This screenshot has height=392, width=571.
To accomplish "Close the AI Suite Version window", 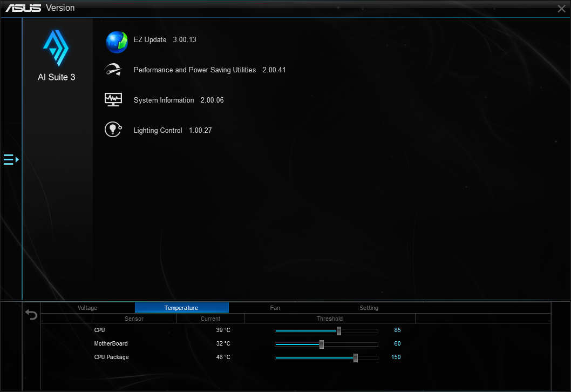I will 561,9.
